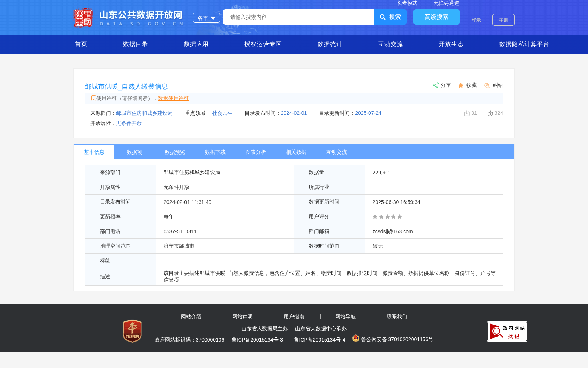Focus the search input field

coord(298,17)
